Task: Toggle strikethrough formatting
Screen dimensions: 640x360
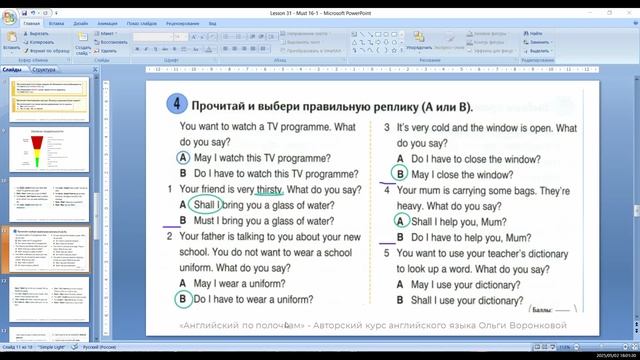Action: (x=165, y=49)
